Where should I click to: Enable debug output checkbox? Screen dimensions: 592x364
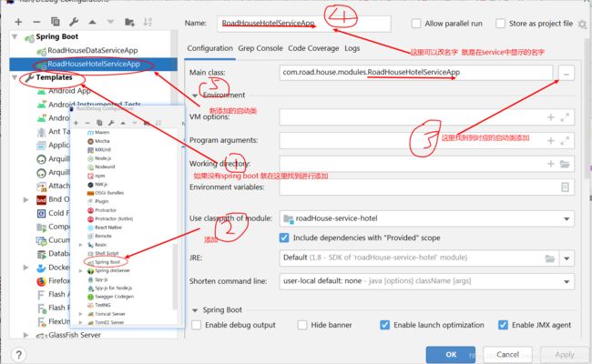pyautogui.click(x=197, y=325)
